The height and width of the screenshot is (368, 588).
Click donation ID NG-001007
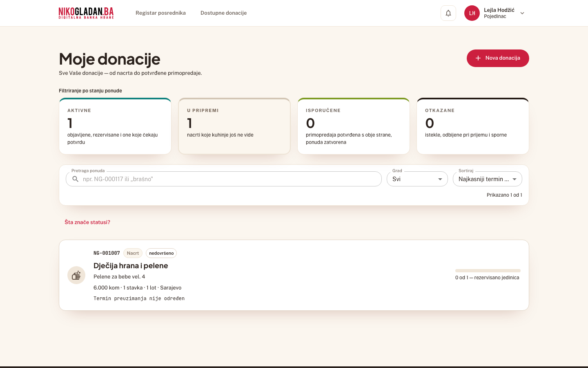tap(107, 253)
